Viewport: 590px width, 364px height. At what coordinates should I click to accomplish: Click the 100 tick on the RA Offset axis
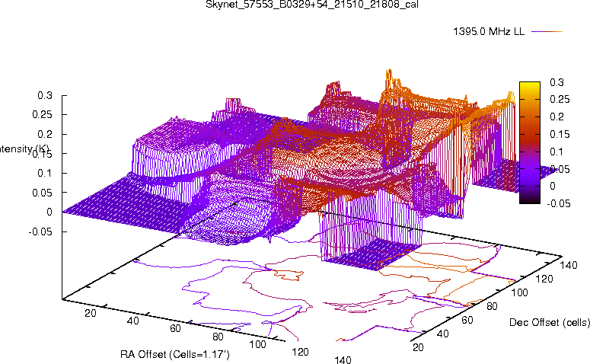pos(258,344)
